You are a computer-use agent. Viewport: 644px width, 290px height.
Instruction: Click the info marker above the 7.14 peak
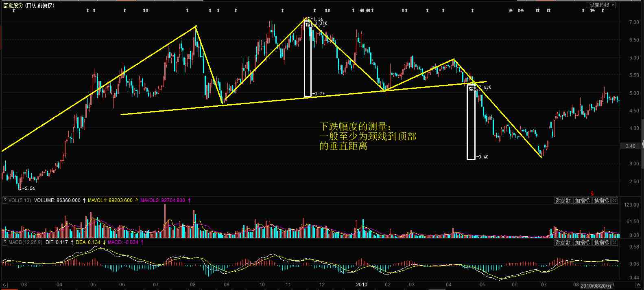click(315, 11)
